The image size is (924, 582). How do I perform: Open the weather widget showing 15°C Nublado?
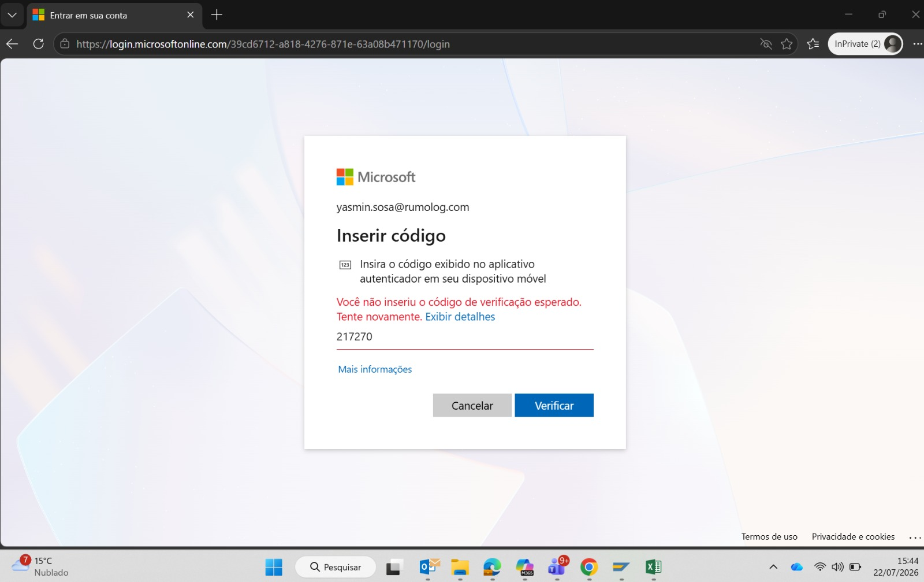pos(39,566)
